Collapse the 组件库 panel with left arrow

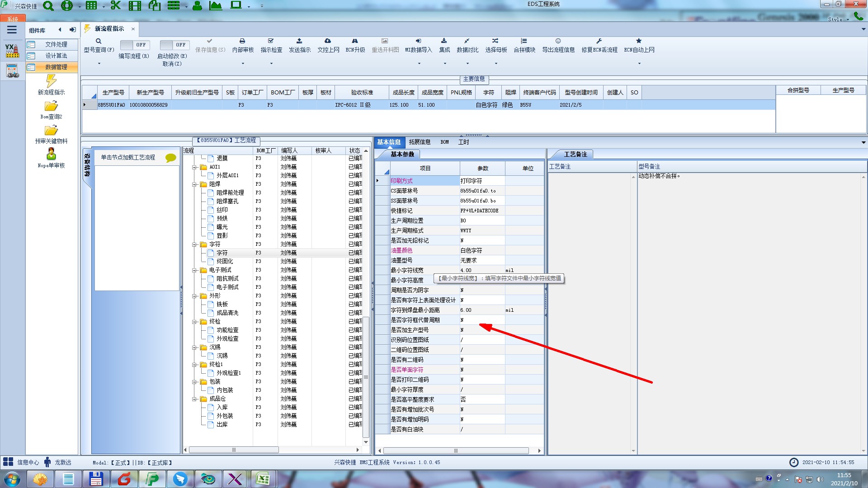[60, 30]
